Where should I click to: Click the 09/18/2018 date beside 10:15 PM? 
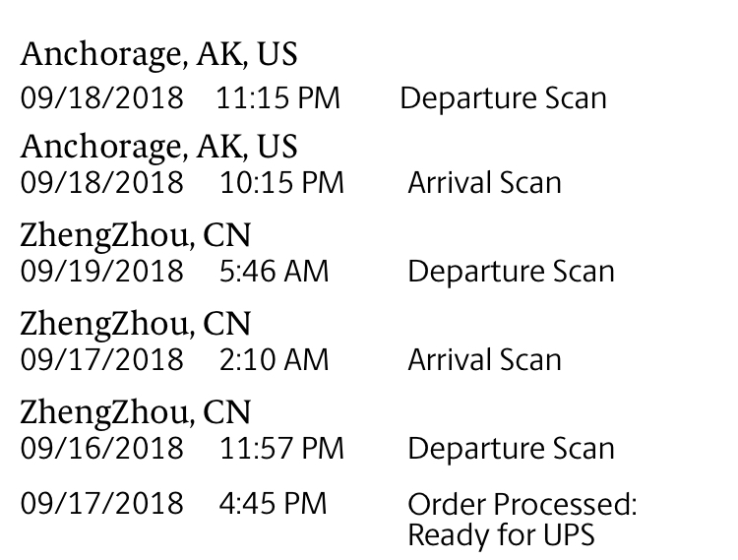click(101, 183)
